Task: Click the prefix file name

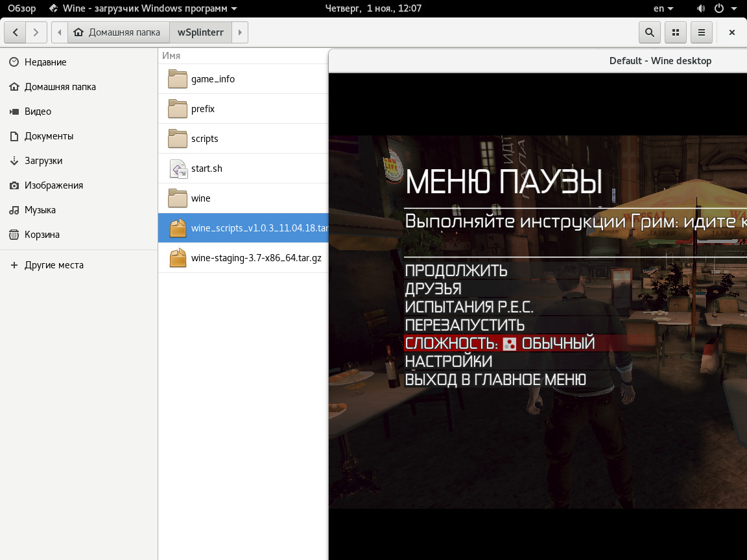Action: (203, 109)
